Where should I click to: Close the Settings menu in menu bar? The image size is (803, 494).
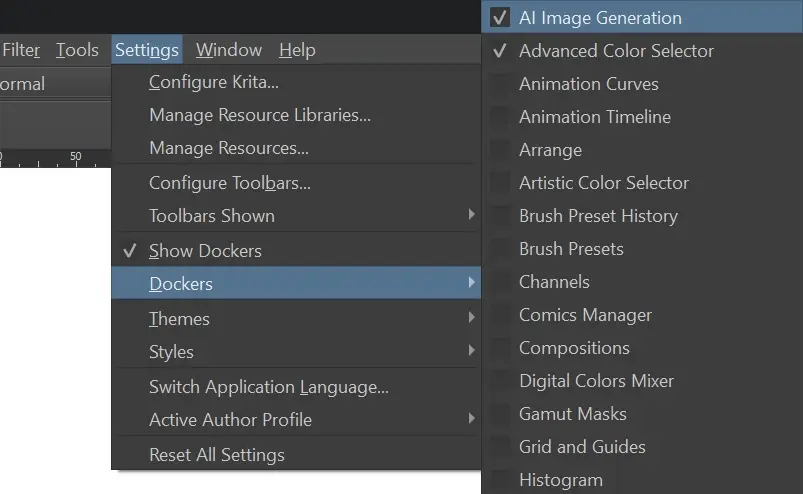pyautogui.click(x=146, y=50)
